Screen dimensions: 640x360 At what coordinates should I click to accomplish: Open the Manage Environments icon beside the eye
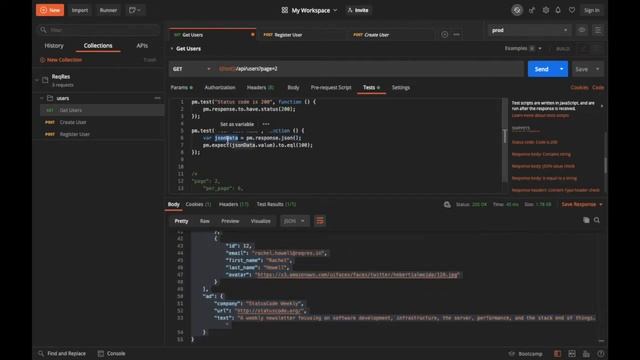coord(598,30)
